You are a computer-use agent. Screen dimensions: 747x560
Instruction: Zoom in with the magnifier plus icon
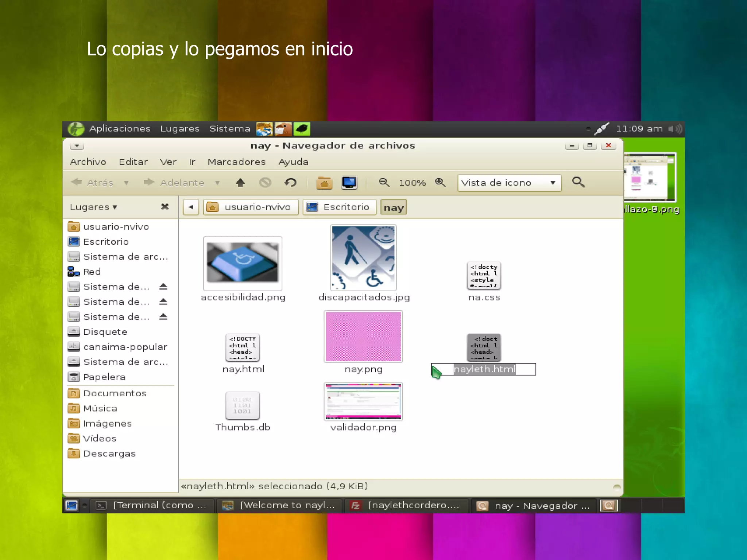click(440, 182)
